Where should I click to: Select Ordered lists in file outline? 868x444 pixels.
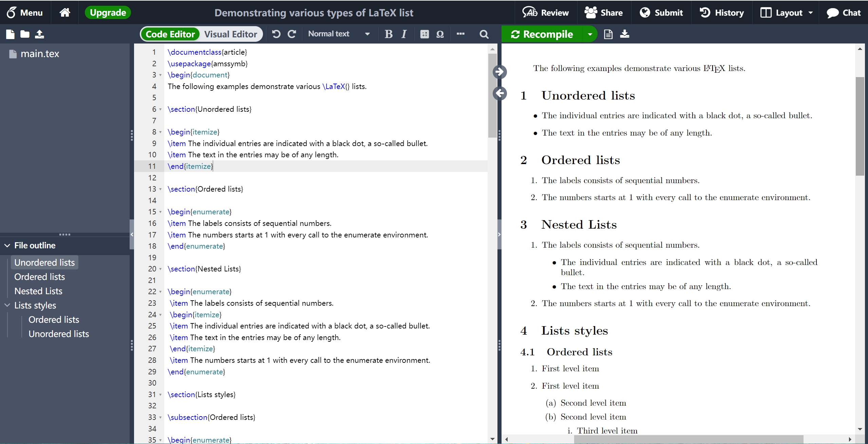(40, 277)
